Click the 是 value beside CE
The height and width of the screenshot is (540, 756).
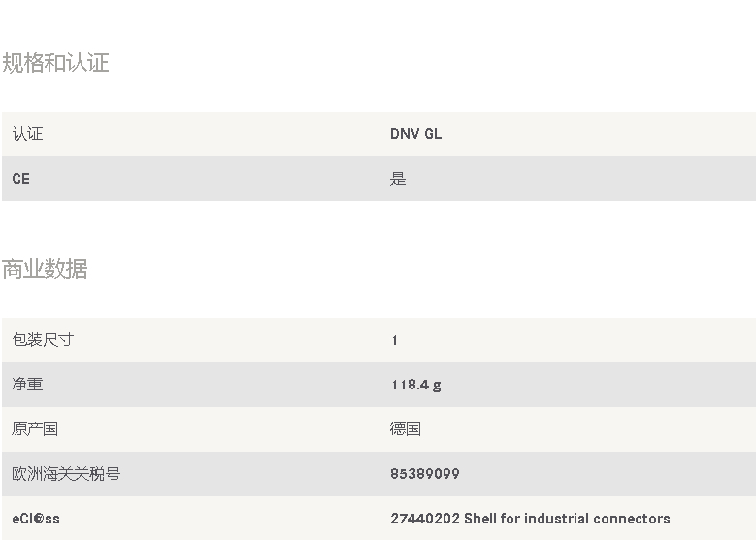[398, 179]
